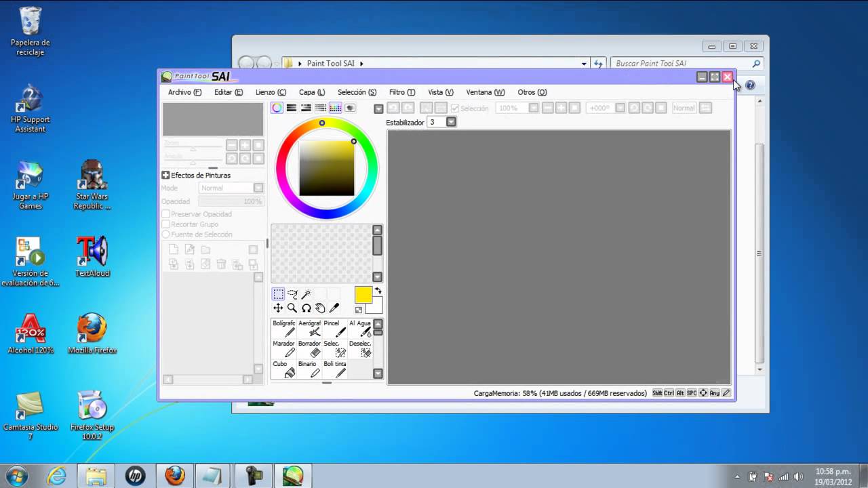Viewport: 868px width, 488px height.
Task: Open the Archivo menu
Action: click(184, 92)
